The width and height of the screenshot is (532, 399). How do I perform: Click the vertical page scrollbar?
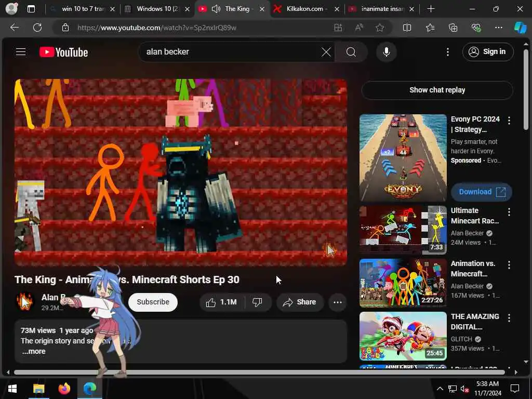[x=526, y=89]
